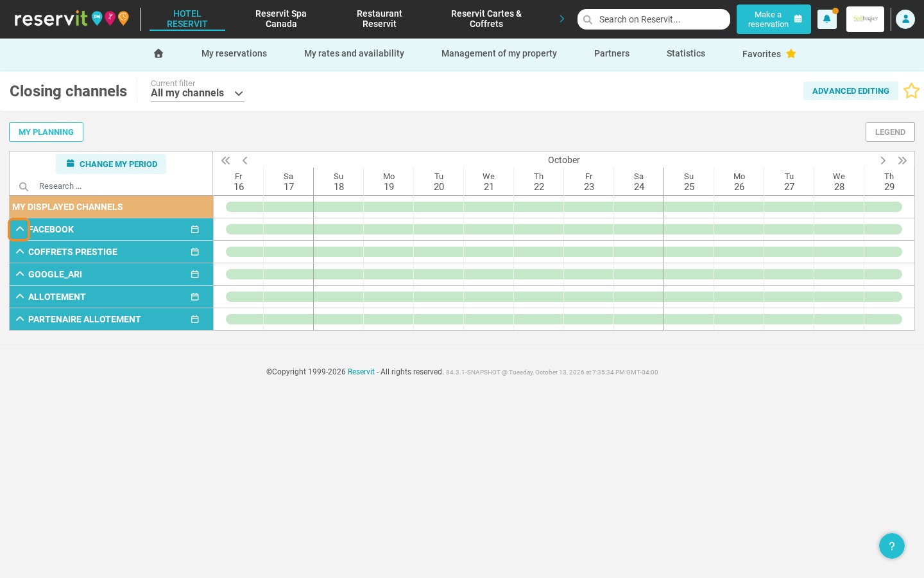Open the calendar icon on COFFRETS PRESTIGE row
Viewport: 924px width, 578px height.
195,252
